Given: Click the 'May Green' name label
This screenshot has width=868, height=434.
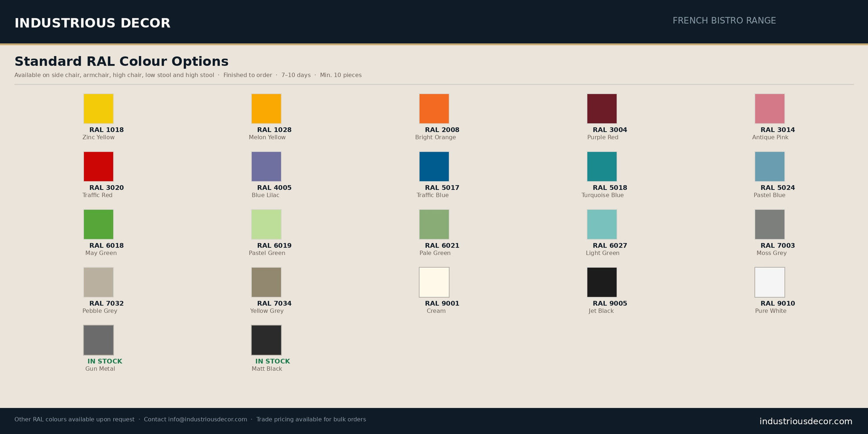Looking at the screenshot, I should 101,253.
